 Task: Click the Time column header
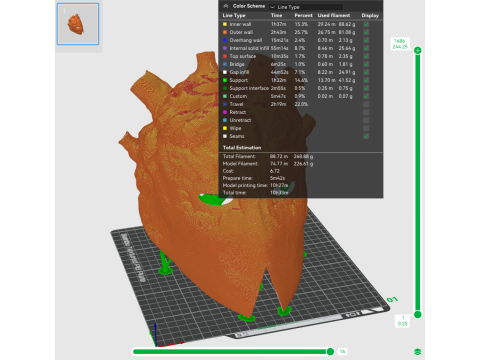pos(276,15)
